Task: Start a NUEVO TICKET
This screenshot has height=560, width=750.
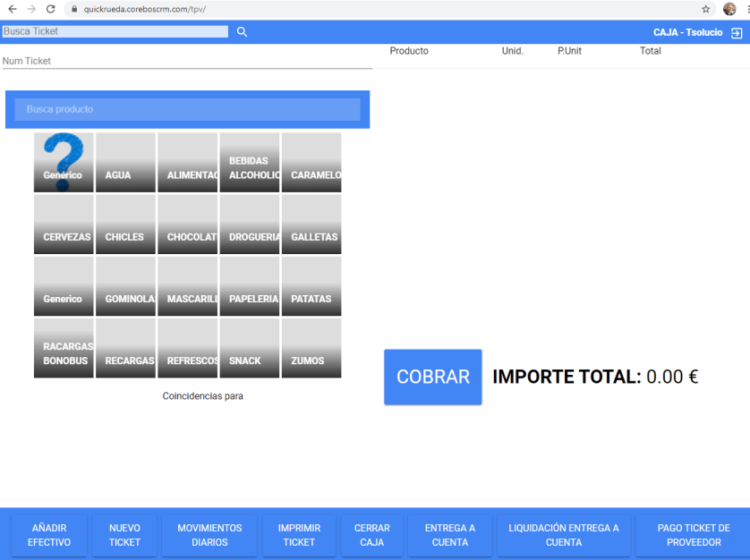Action: [124, 535]
